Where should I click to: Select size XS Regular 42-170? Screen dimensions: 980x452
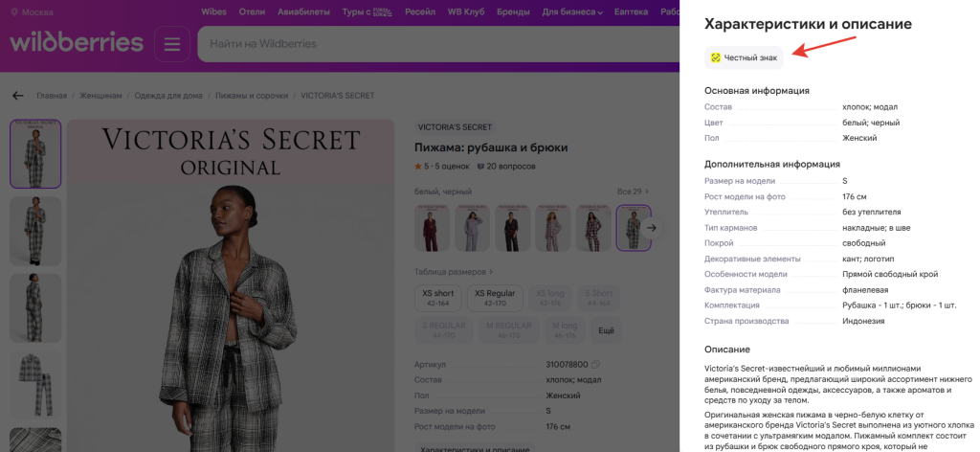495,298
